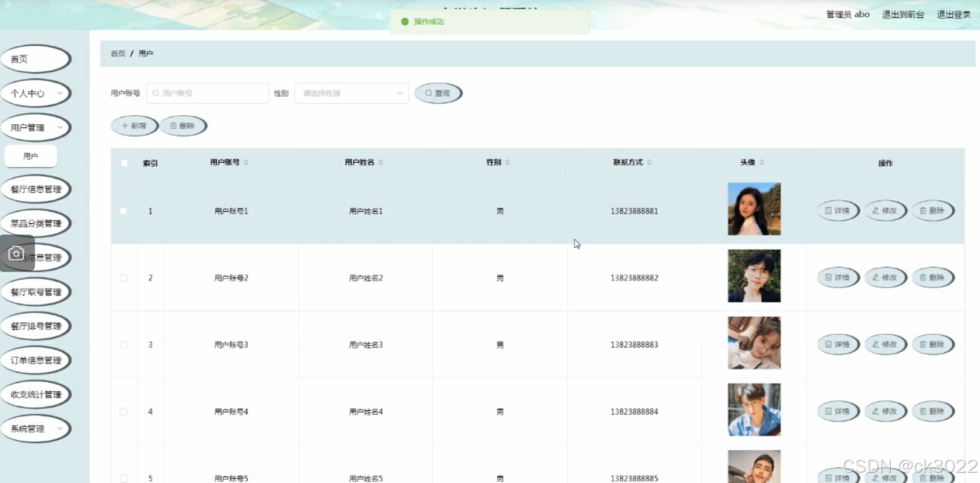Open 订单信息管理 in the sidebar
The width and height of the screenshot is (980, 483).
click(x=36, y=361)
